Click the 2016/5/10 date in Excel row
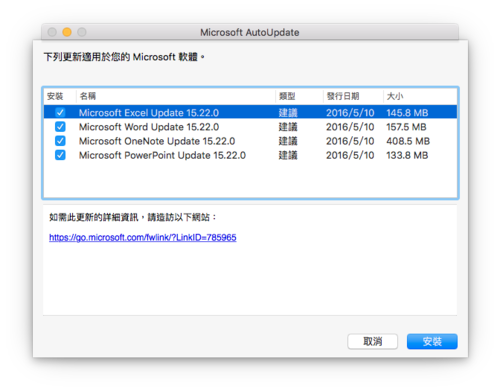Image resolution: width=500 pixels, height=391 pixels. 350,113
